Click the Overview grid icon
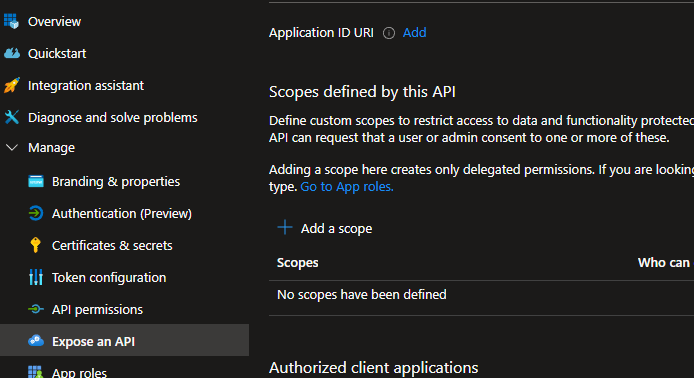694x378 pixels. [12, 21]
